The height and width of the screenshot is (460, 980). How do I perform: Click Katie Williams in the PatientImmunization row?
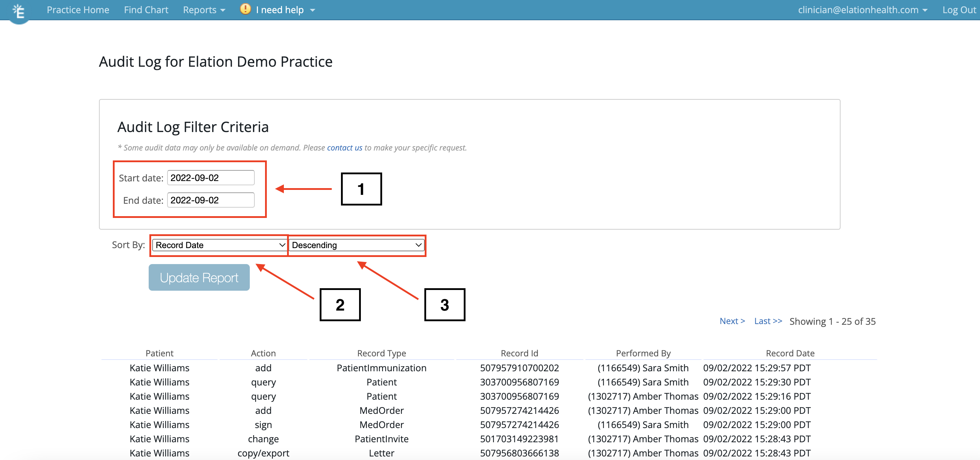[x=159, y=368]
